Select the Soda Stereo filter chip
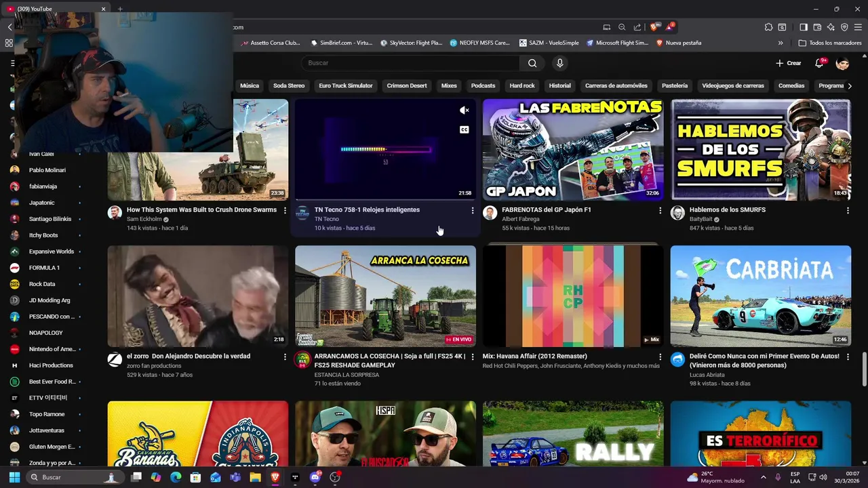The image size is (868, 488). [289, 86]
